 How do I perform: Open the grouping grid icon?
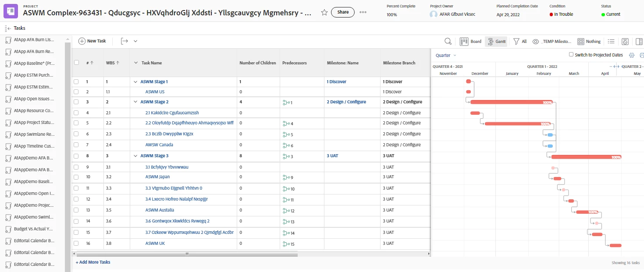[580, 41]
